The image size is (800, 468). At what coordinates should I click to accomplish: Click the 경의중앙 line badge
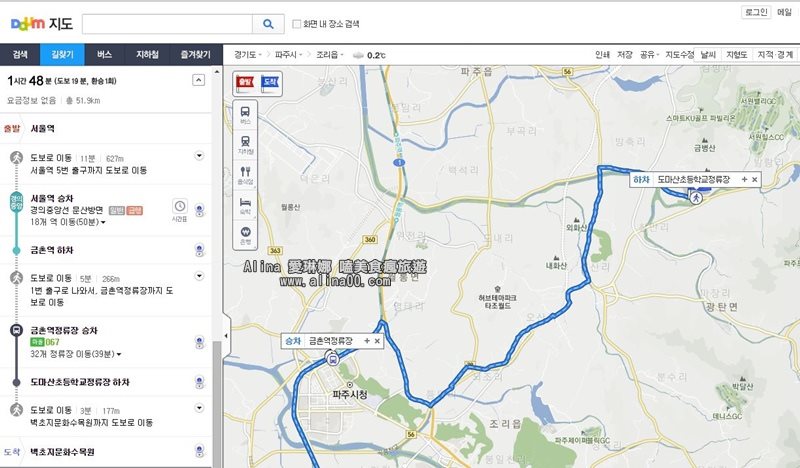click(x=16, y=201)
